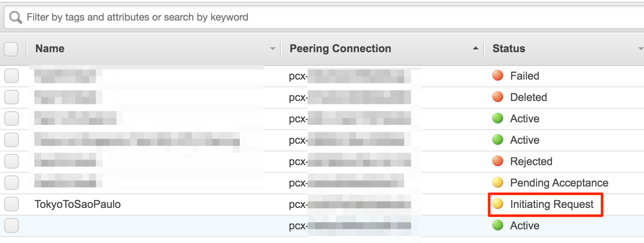This screenshot has width=644, height=243.
Task: Tick the checkbox of the Rejected row
Action: [x=12, y=161]
